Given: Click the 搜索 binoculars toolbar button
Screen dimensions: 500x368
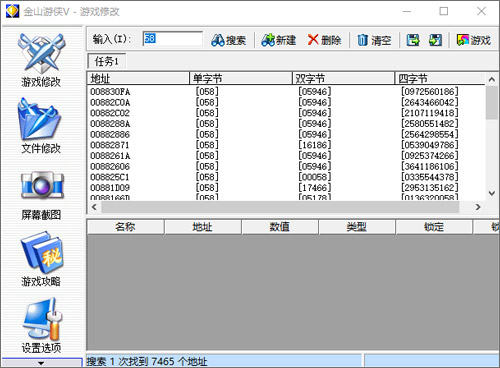Looking at the screenshot, I should click(229, 40).
